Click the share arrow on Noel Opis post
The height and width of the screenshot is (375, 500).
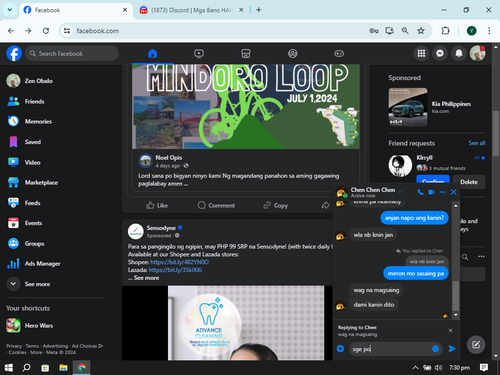click(325, 205)
